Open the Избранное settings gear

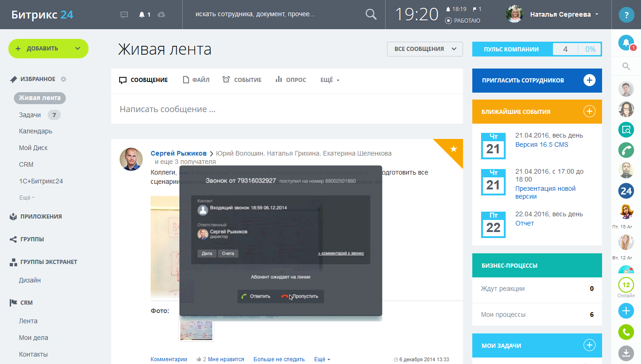tap(63, 79)
